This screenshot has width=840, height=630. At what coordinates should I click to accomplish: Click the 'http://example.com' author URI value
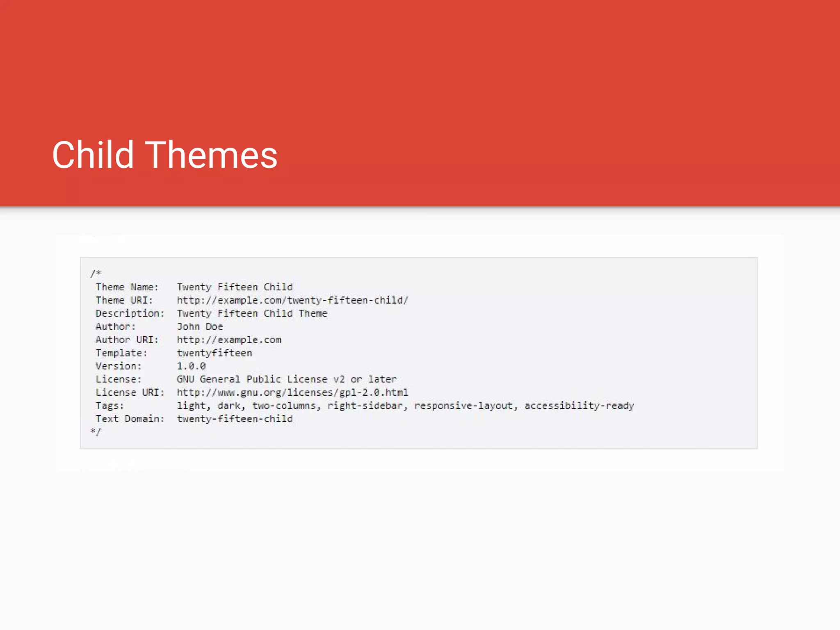229,340
